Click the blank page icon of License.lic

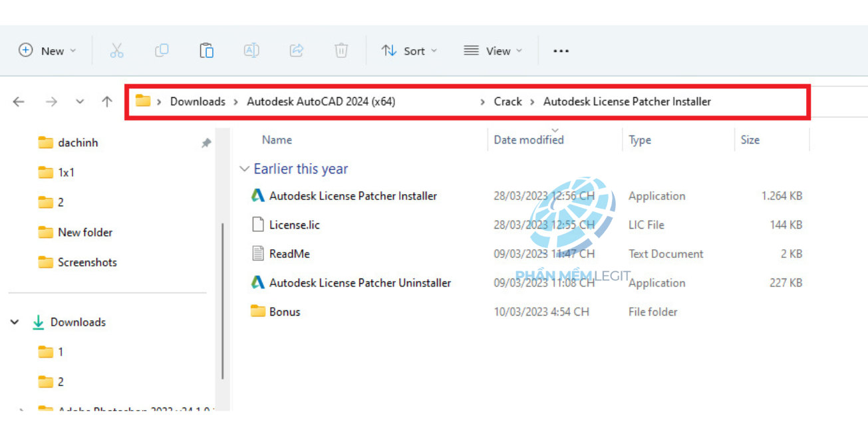(x=258, y=225)
